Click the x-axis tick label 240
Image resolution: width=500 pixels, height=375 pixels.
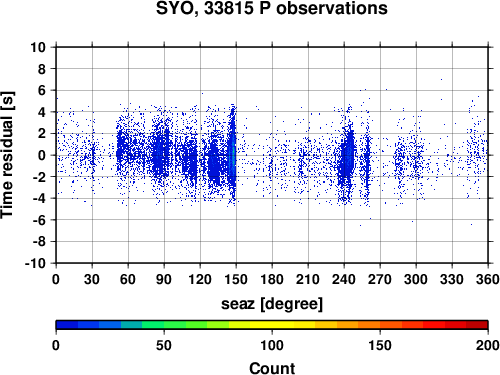pyautogui.click(x=344, y=279)
